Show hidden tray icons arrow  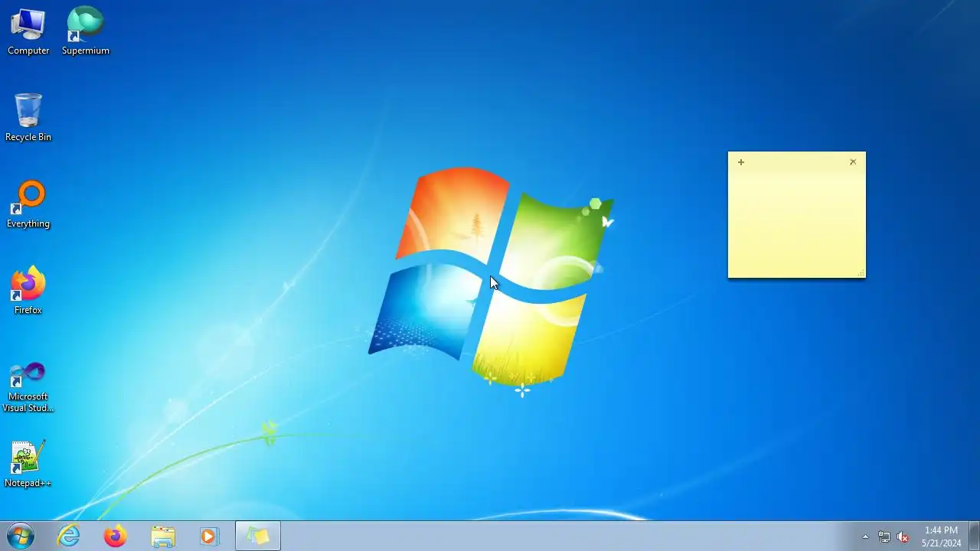click(865, 536)
